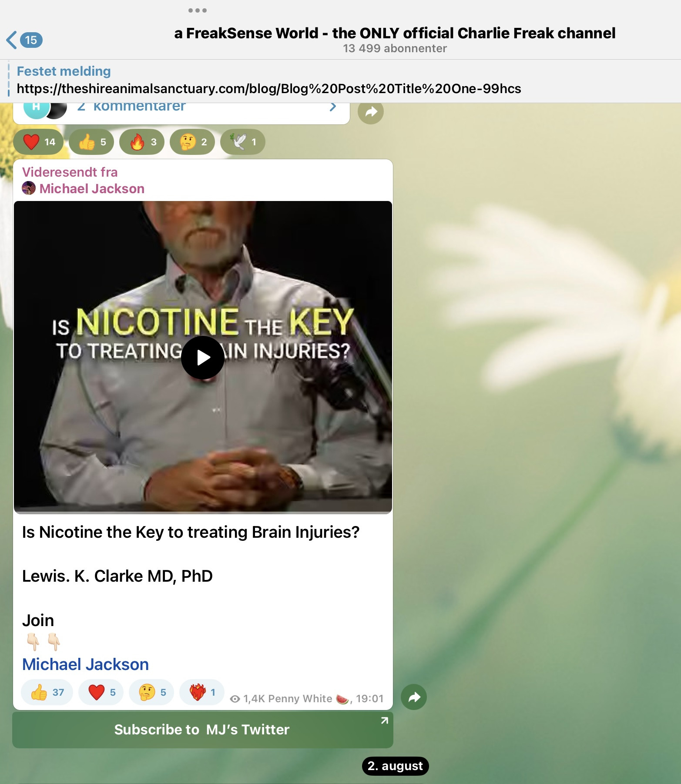React with thinking face showing 2
This screenshot has height=784, width=681.
coord(192,142)
